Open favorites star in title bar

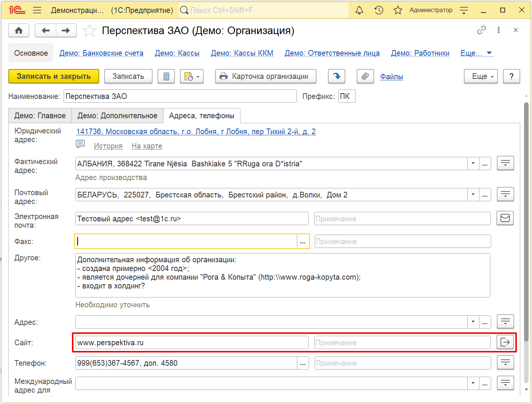[398, 10]
